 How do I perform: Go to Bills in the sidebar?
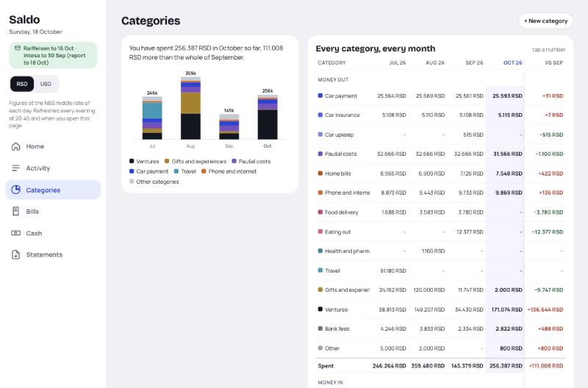pos(53,212)
